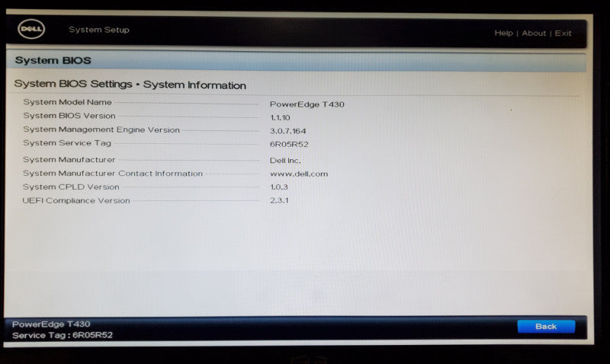
Task: Select the System Manufacturer Contact Information label
Action: tap(112, 174)
